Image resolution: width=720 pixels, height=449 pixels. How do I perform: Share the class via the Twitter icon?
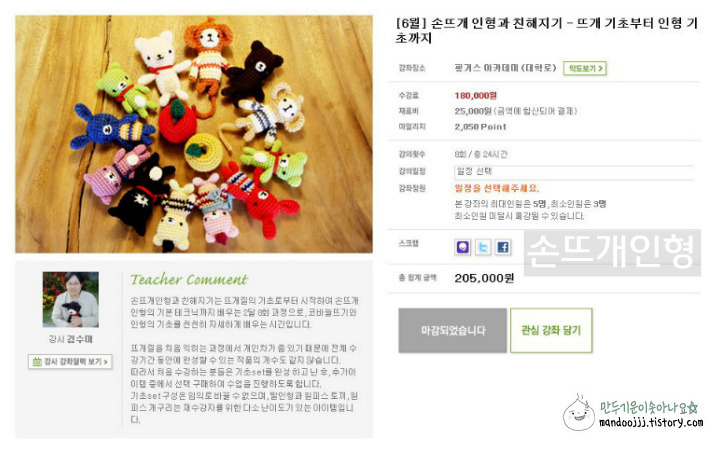[483, 247]
